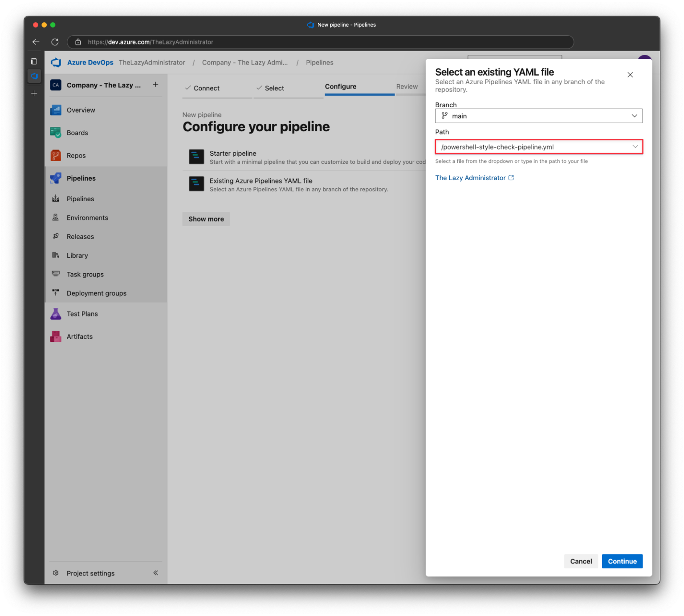The image size is (684, 616).
Task: Select Existing Azure Pipelines YAML file title
Action: coord(261,181)
